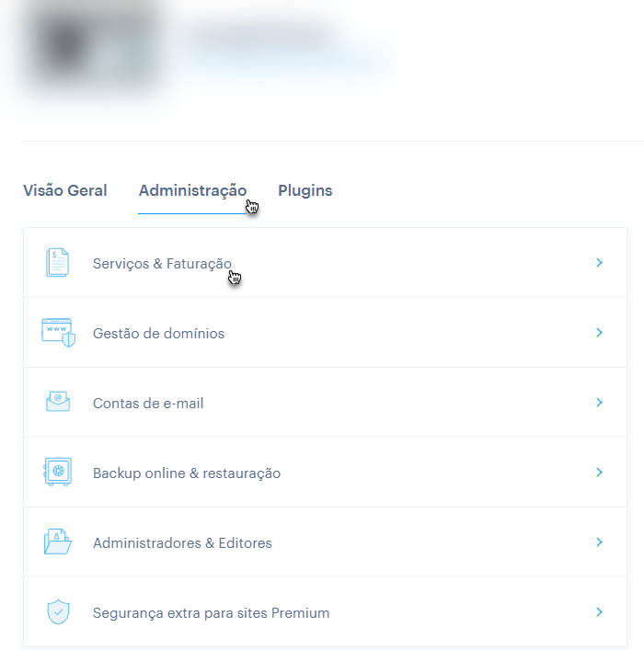
Task: Expand the Contas de e-mail chevron
Action: (599, 402)
